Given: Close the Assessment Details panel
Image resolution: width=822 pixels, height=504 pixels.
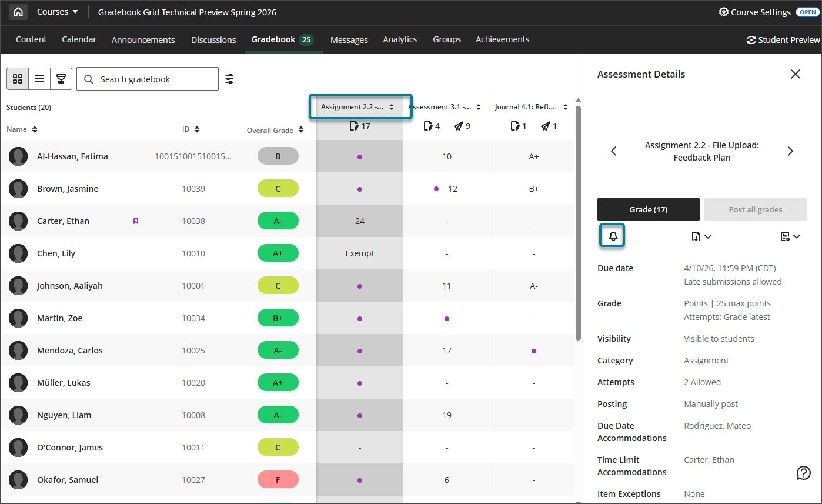Looking at the screenshot, I should (796, 74).
